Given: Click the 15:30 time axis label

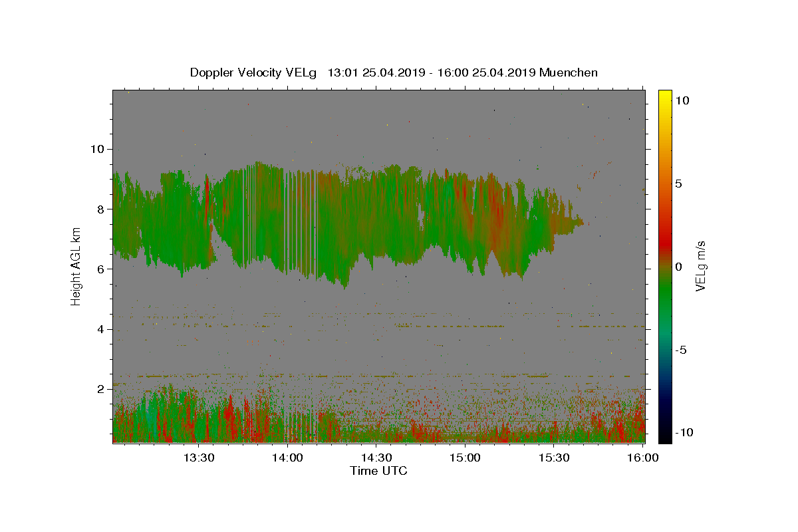Looking at the screenshot, I should 554,458.
